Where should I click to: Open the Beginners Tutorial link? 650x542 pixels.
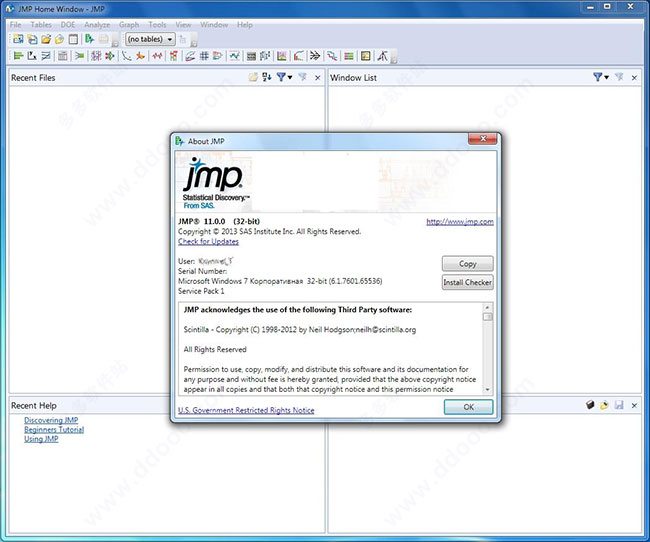point(54,430)
